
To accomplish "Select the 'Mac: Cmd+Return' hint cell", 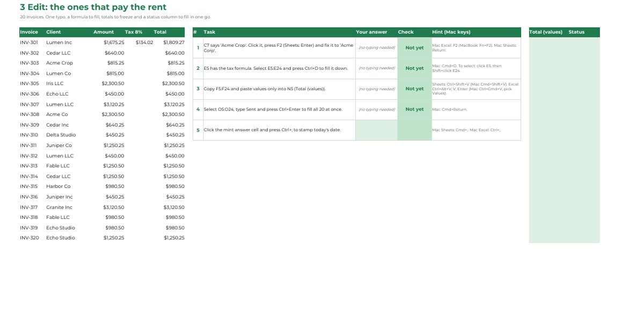I will (x=476, y=109).
